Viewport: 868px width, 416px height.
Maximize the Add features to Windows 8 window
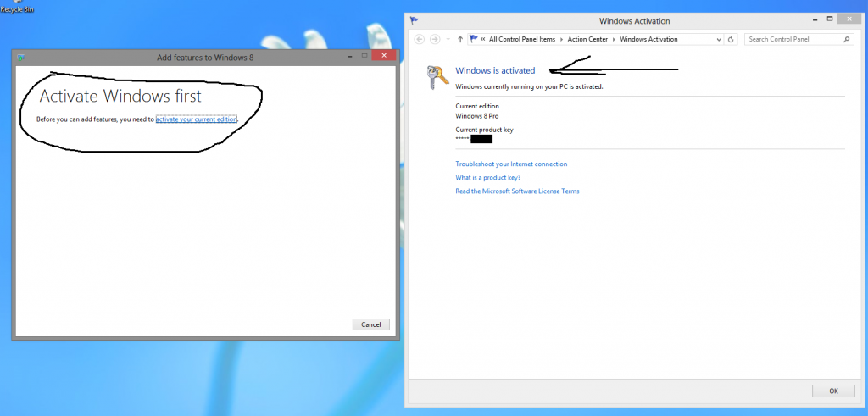(364, 56)
